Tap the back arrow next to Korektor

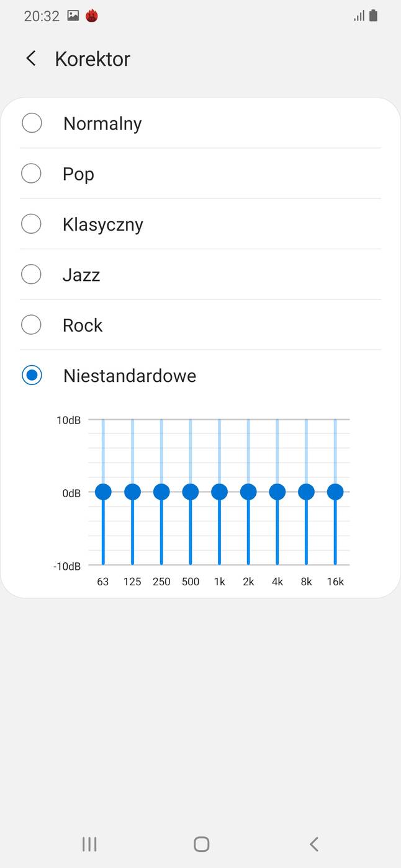[30, 59]
